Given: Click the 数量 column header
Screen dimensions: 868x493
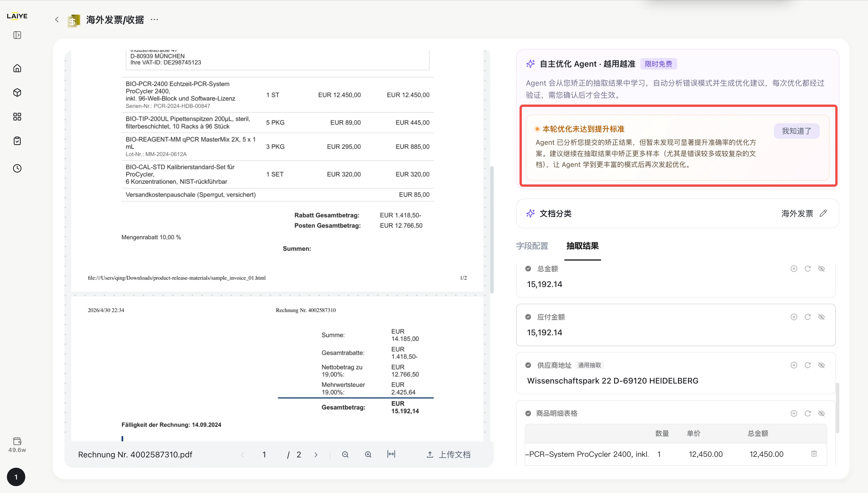Looking at the screenshot, I should point(662,434).
